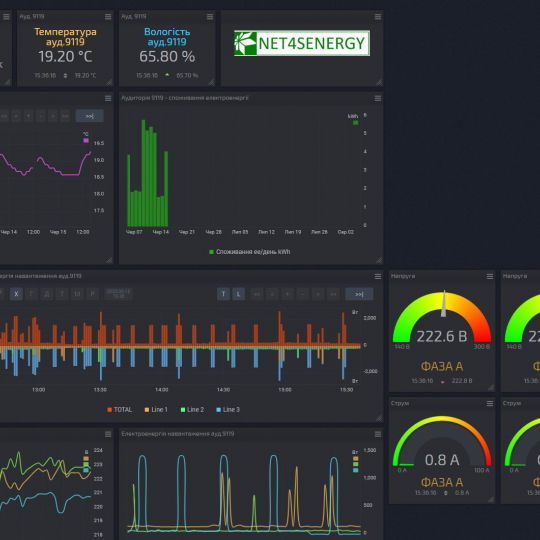The image size is (540, 540).
Task: Click the ФАЗА A label under current gauge
Action: [442, 482]
